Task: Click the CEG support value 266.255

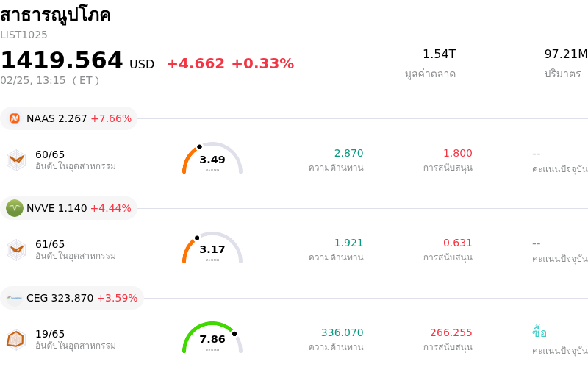Action: tap(451, 332)
